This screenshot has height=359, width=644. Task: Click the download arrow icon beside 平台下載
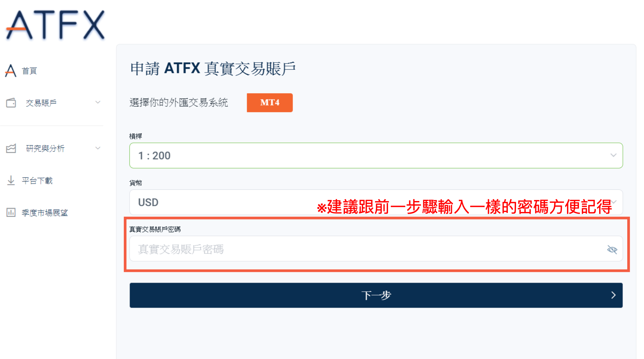coord(11,180)
